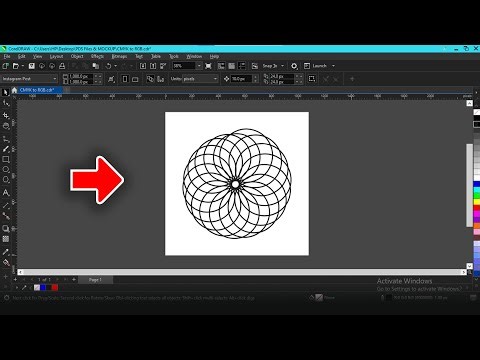The width and height of the screenshot is (480, 360).
Task: Select the Ellipse tool
Action: pos(6,170)
